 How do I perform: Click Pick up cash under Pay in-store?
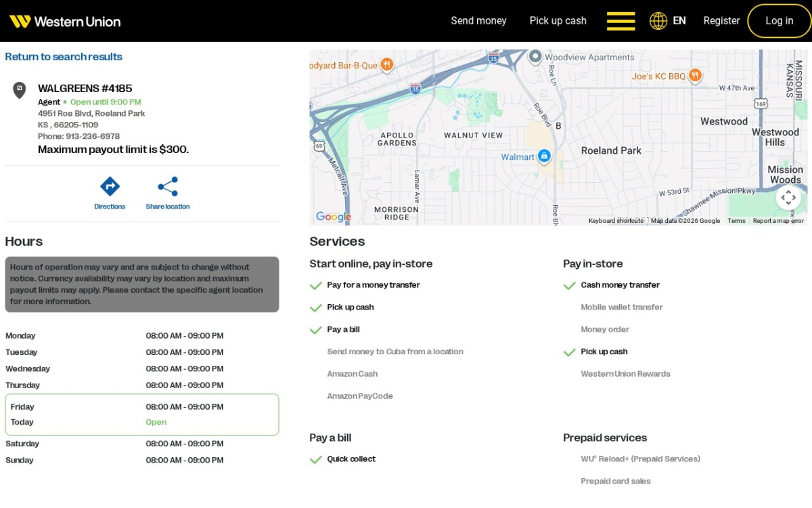[604, 352]
